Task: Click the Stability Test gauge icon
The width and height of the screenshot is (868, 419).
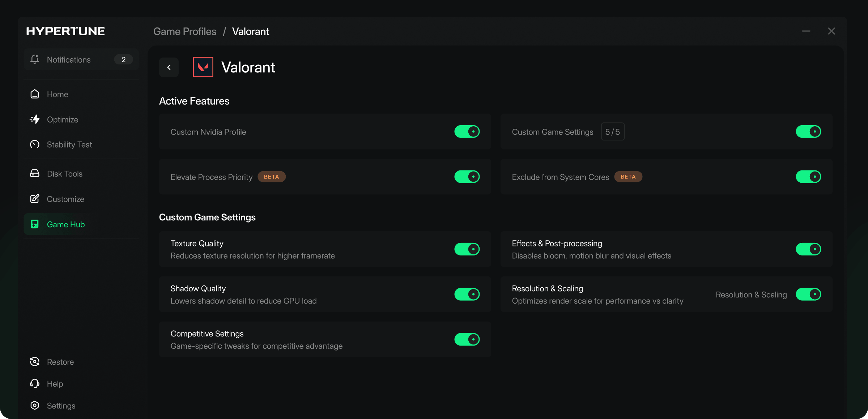Action: (x=35, y=144)
